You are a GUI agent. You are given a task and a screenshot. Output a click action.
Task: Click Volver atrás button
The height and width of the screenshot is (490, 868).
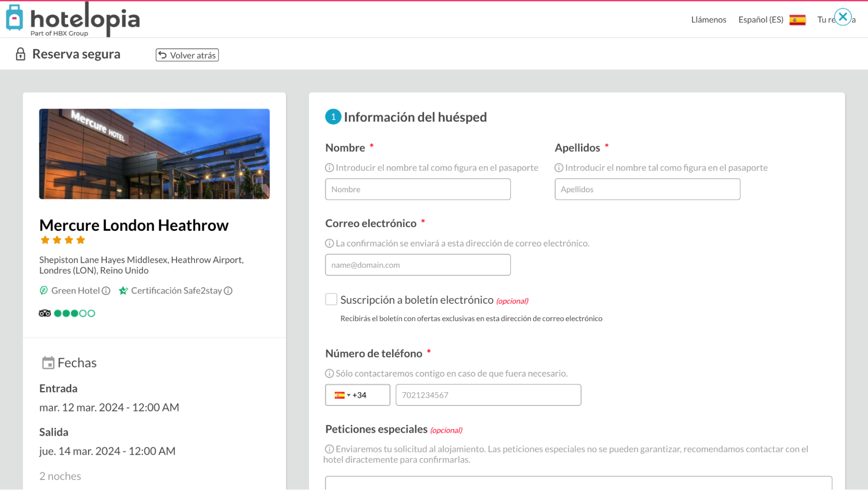(187, 55)
